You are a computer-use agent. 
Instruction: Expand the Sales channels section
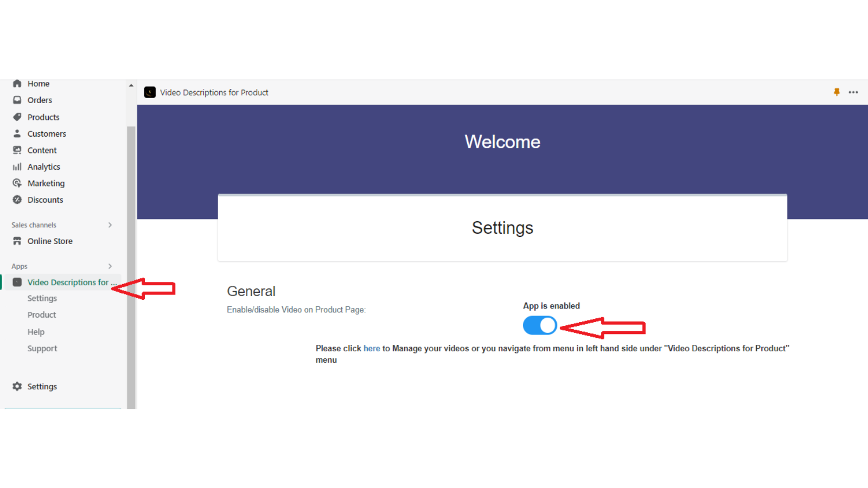point(110,225)
